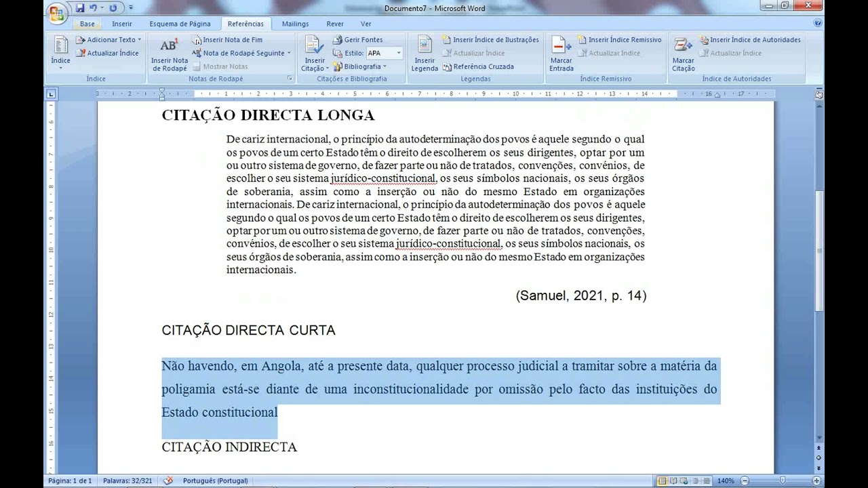Image resolution: width=868 pixels, height=488 pixels.
Task: Customize the Quick Access Toolbar
Action: click(x=131, y=8)
